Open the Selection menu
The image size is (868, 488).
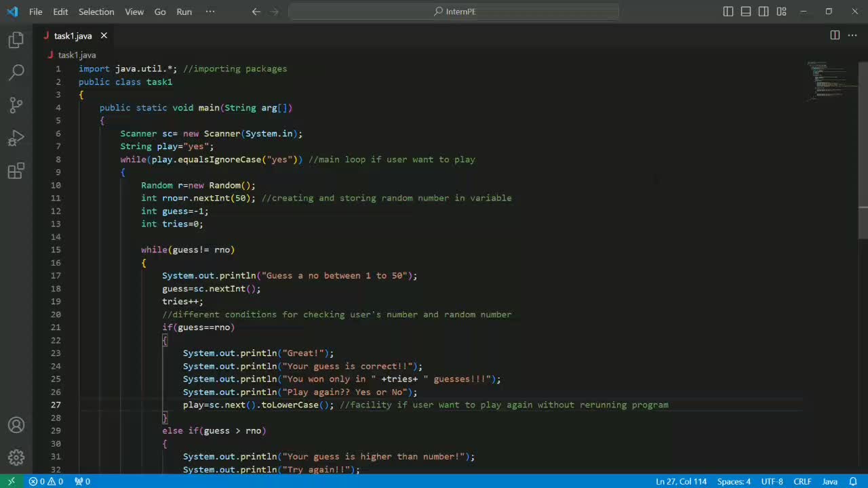click(96, 12)
